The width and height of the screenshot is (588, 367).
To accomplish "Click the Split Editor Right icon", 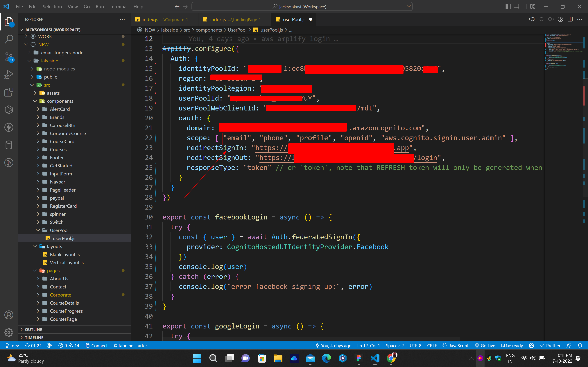I will (570, 19).
